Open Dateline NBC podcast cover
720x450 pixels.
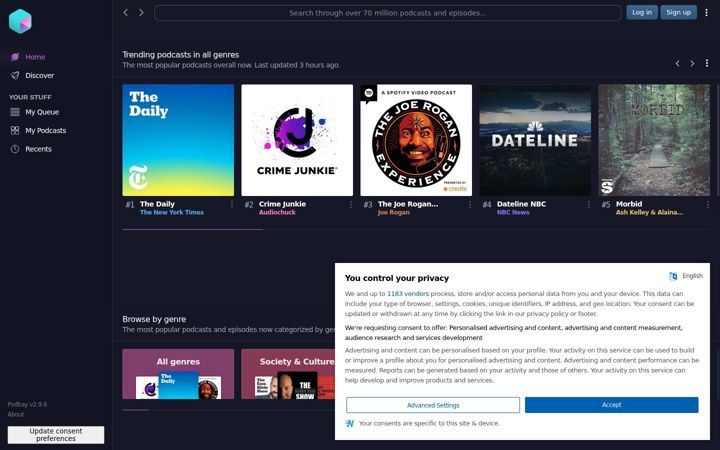(x=535, y=140)
